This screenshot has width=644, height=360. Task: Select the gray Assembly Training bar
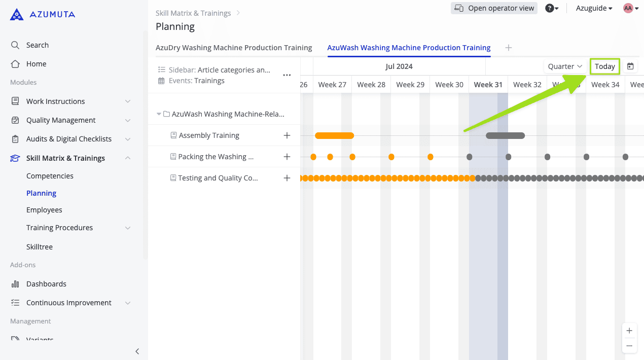[x=505, y=135]
